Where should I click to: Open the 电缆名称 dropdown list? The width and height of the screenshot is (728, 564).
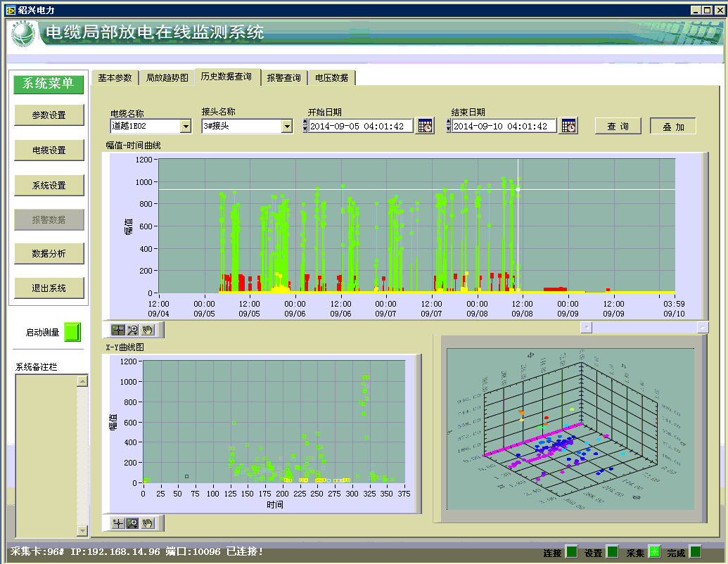point(186,127)
